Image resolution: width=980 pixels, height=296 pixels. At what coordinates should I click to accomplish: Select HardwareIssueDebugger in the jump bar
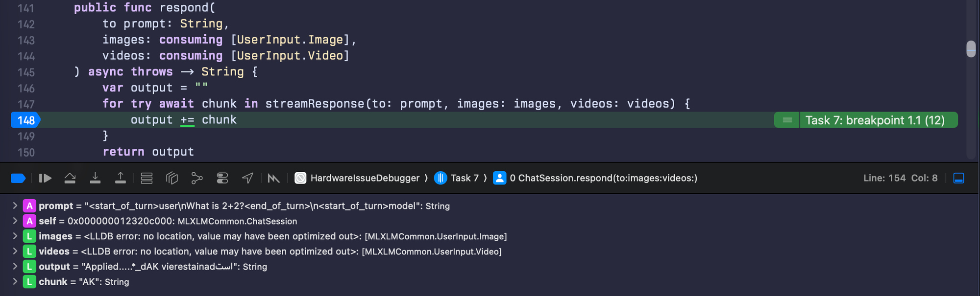[365, 178]
